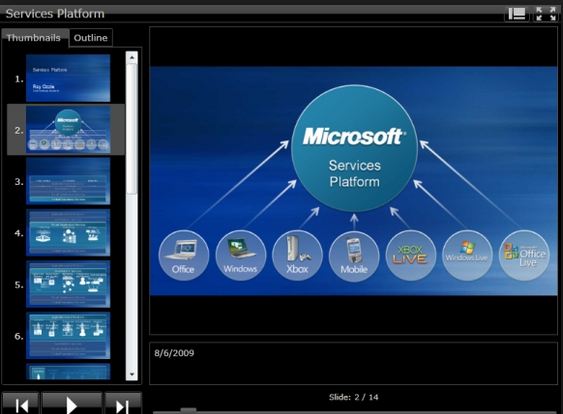Switch to the Thumbnails tab
This screenshot has width=563, height=414.
point(34,38)
